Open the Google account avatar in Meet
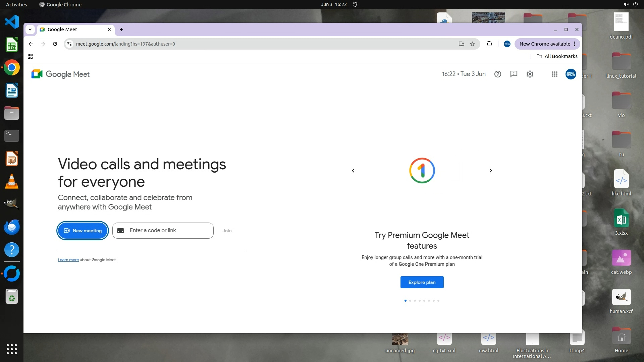 pyautogui.click(x=571, y=74)
